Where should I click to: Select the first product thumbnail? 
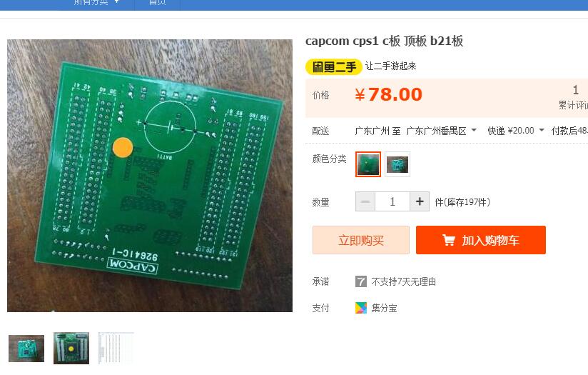[26, 349]
